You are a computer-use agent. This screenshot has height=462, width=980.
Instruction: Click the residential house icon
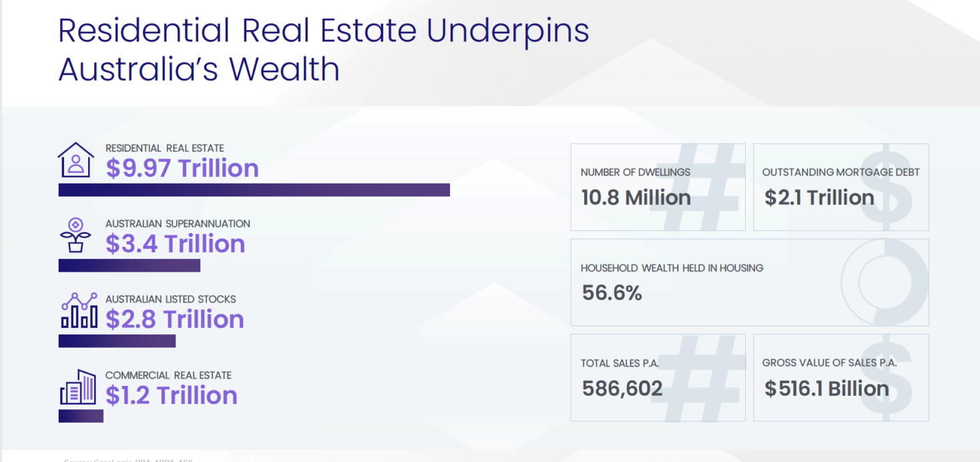tap(76, 160)
